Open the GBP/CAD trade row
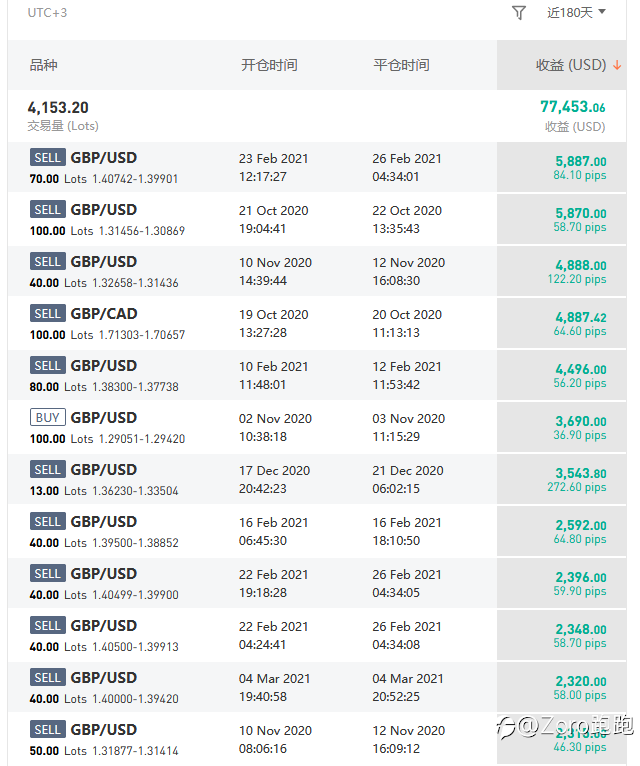The width and height of the screenshot is (640, 766). (x=317, y=323)
